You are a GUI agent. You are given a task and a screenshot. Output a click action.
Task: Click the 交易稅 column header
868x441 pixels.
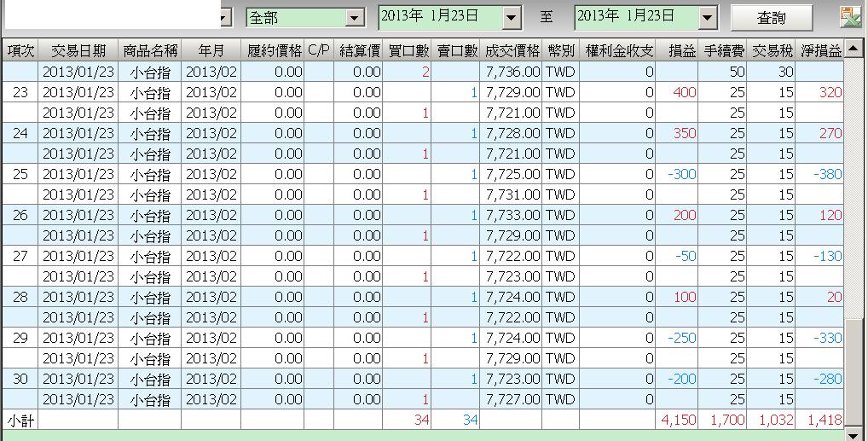(x=771, y=51)
